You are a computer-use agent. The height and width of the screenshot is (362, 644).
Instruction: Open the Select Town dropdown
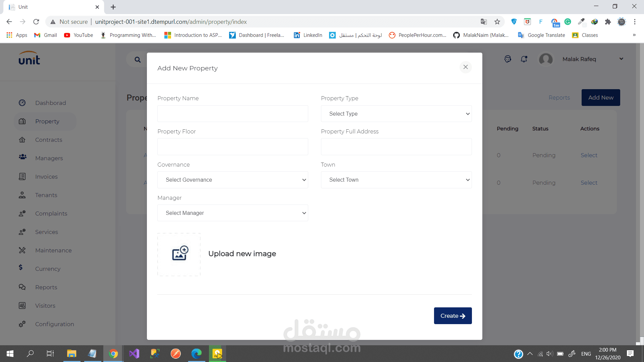tap(396, 180)
